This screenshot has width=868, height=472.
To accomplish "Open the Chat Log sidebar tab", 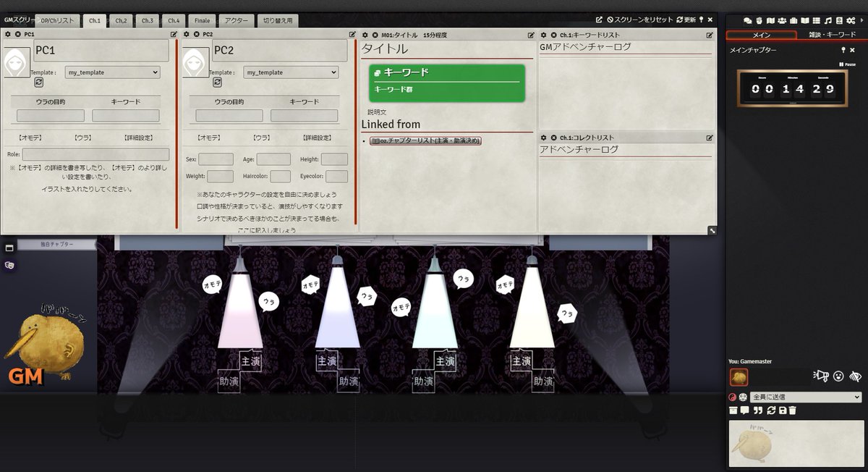I will click(x=748, y=20).
